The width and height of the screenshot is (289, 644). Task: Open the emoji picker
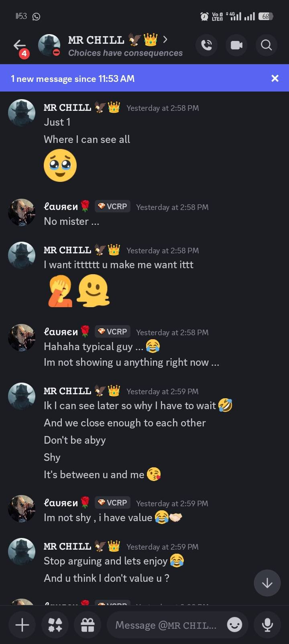234,625
